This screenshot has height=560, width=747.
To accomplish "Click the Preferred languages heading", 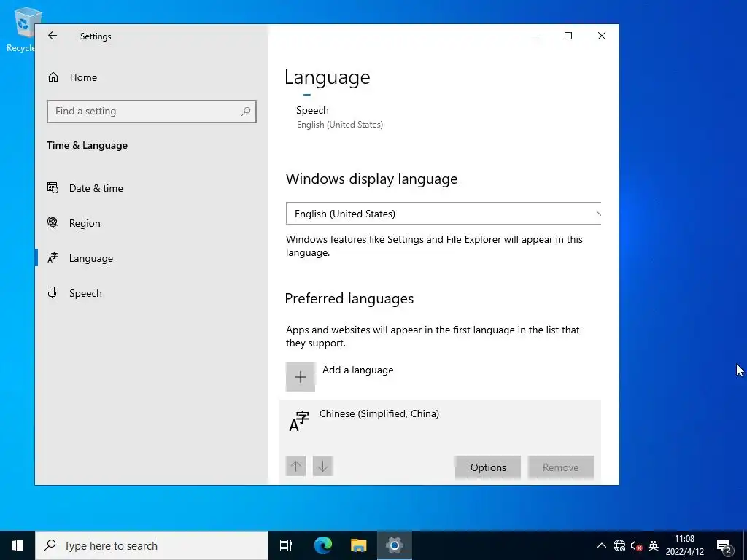I will [x=349, y=298].
